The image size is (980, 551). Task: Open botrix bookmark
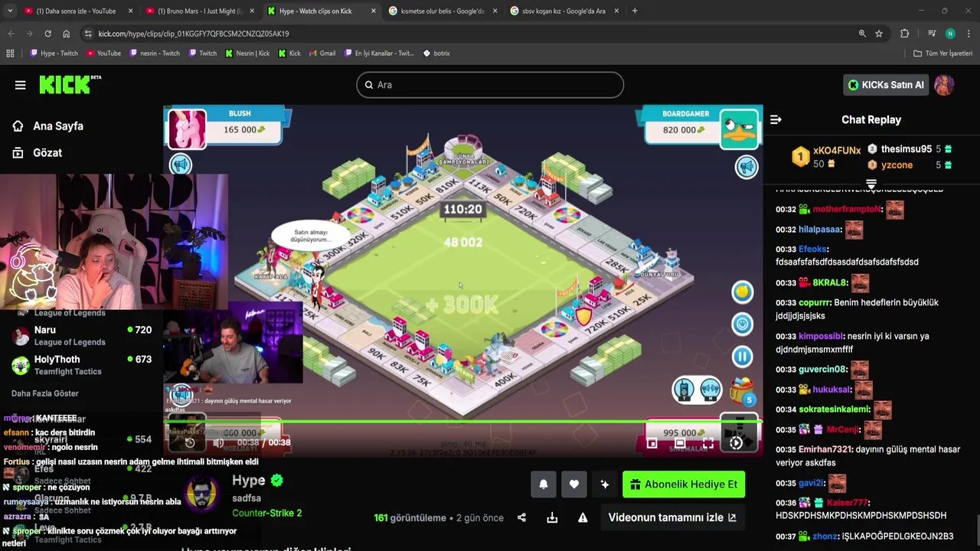(436, 54)
